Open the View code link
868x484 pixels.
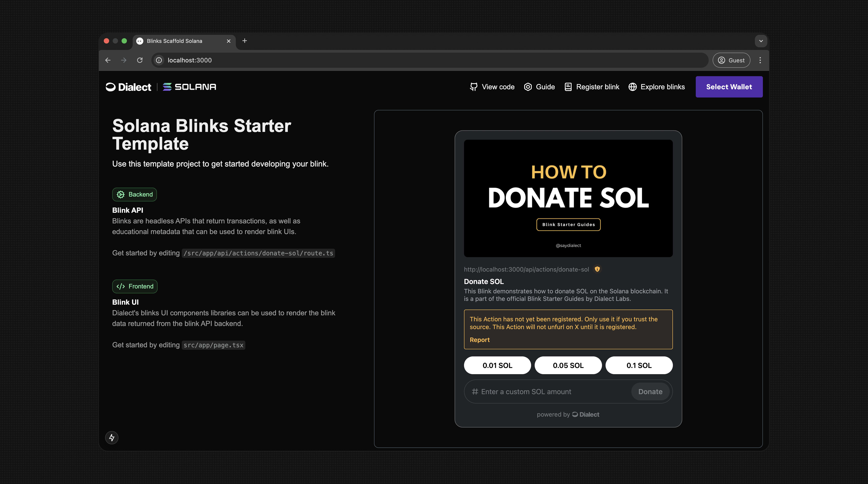(492, 87)
